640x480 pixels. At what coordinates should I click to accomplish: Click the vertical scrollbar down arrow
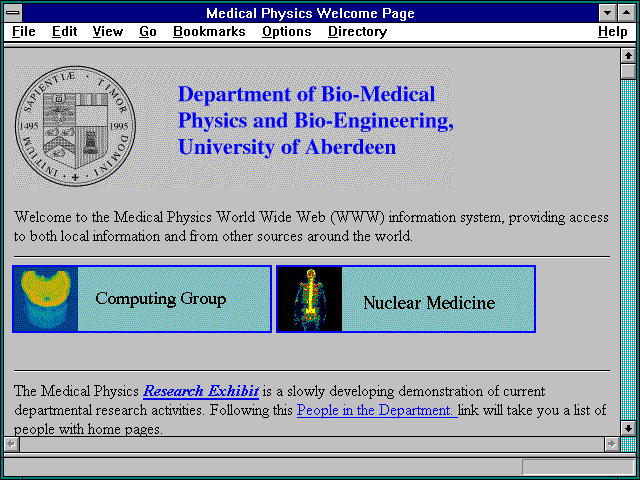tap(628, 429)
